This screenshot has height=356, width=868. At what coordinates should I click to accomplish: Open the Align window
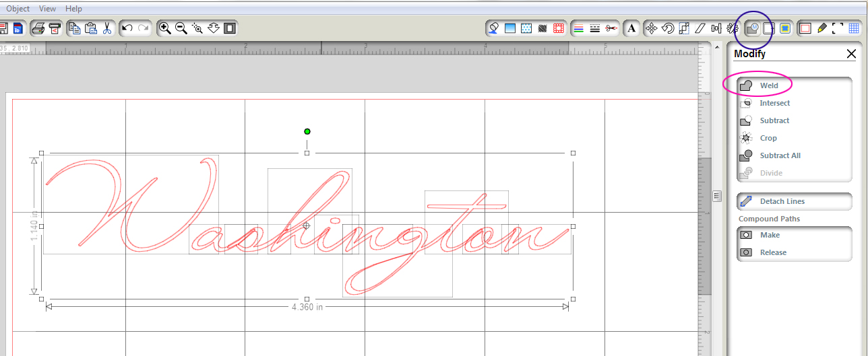point(716,28)
